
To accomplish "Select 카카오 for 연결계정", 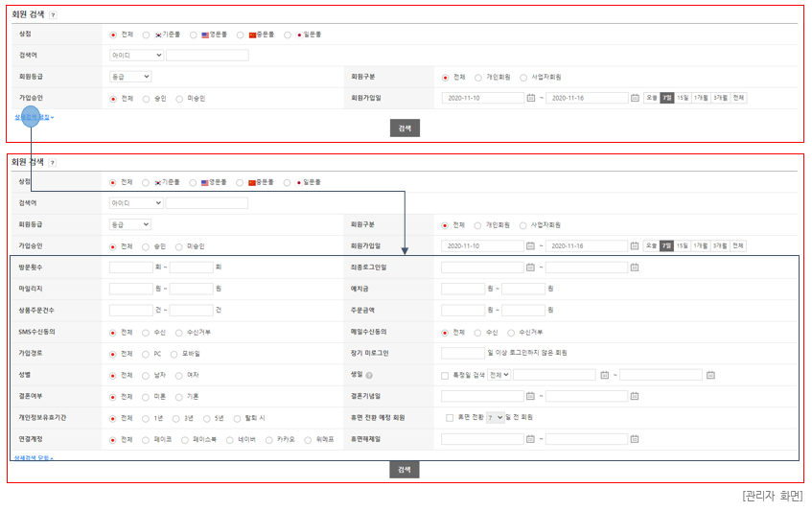I will tap(268, 440).
